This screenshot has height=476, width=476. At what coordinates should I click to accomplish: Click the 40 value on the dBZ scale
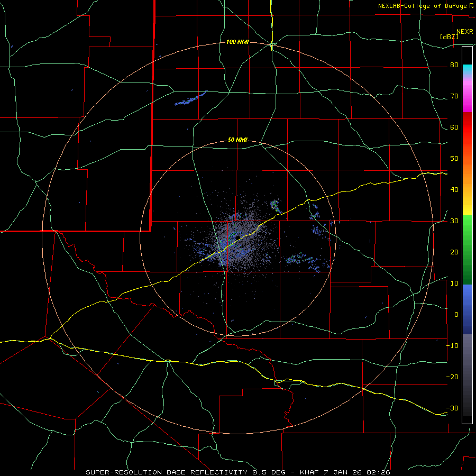tap(454, 190)
